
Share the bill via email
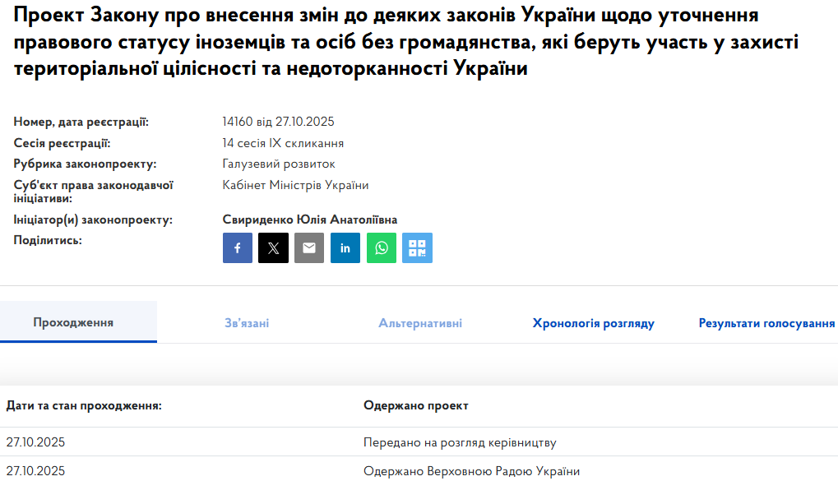pos(308,247)
